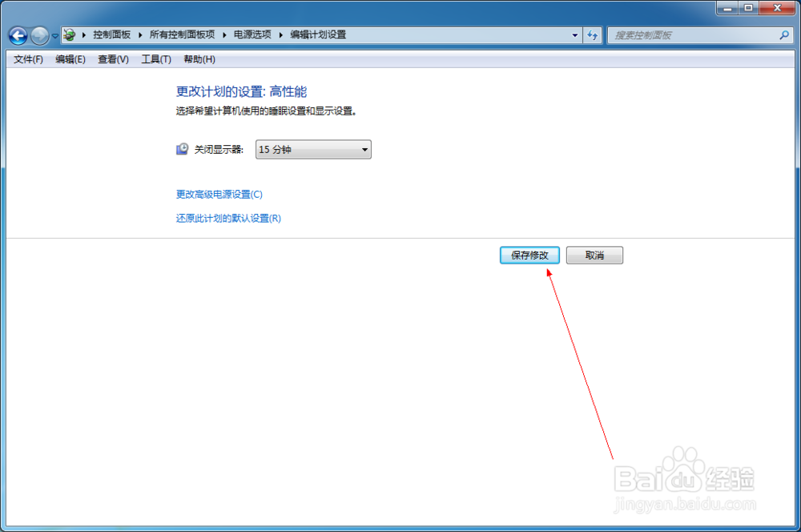Click the 关闭显示器 label
Screen dimensions: 801x532
(x=219, y=149)
